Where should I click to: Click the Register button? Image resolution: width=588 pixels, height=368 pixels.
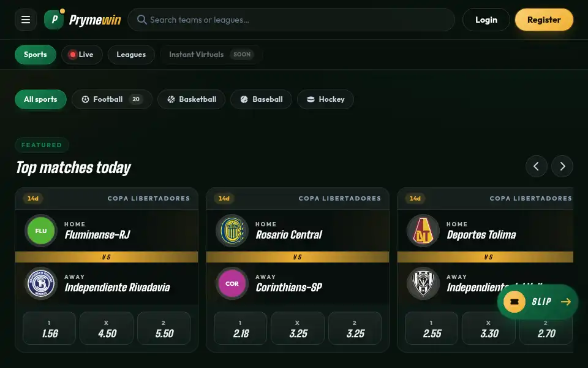pyautogui.click(x=544, y=20)
